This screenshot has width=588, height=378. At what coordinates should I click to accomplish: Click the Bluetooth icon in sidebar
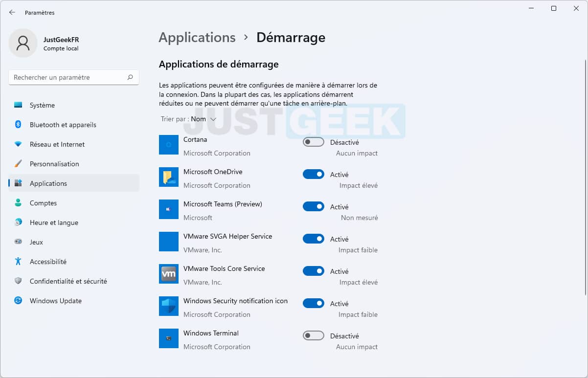pos(18,125)
